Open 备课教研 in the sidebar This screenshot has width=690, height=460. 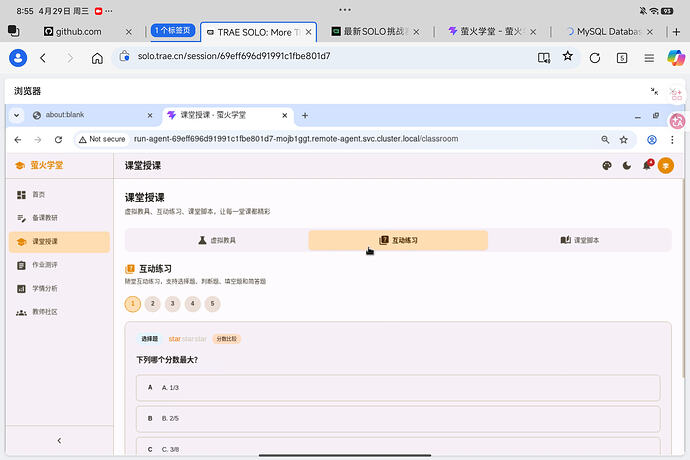[x=59, y=218]
